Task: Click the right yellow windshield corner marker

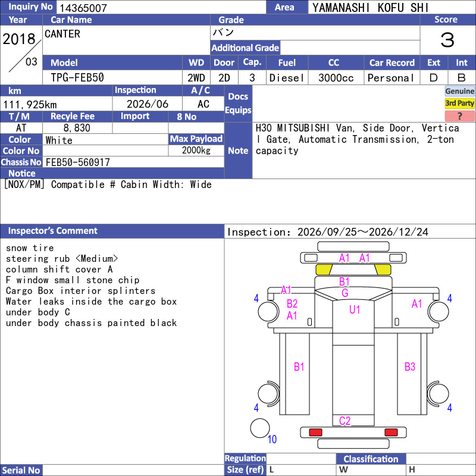Action: click(x=383, y=270)
